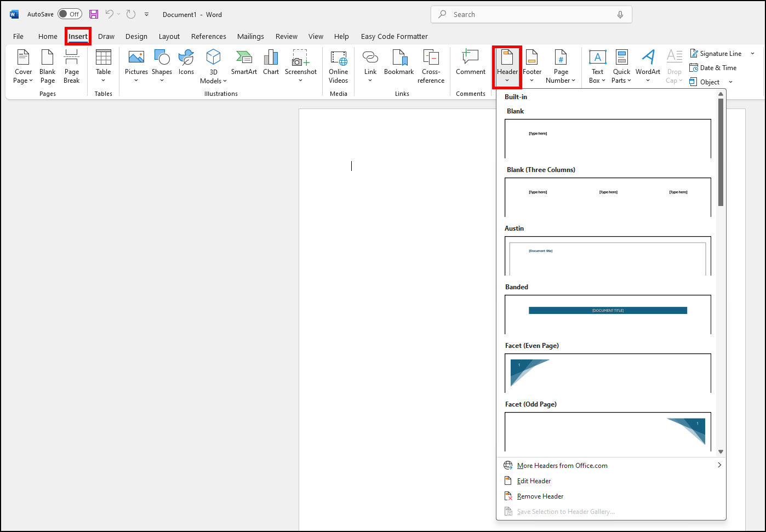Image resolution: width=766 pixels, height=532 pixels.
Task: Open the Object dropdown arrow
Action: pos(730,82)
